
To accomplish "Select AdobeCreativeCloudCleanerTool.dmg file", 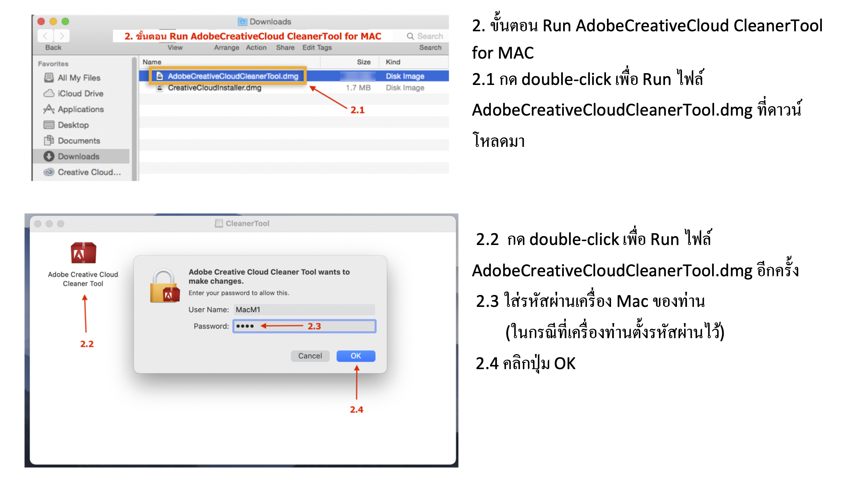I will point(233,76).
